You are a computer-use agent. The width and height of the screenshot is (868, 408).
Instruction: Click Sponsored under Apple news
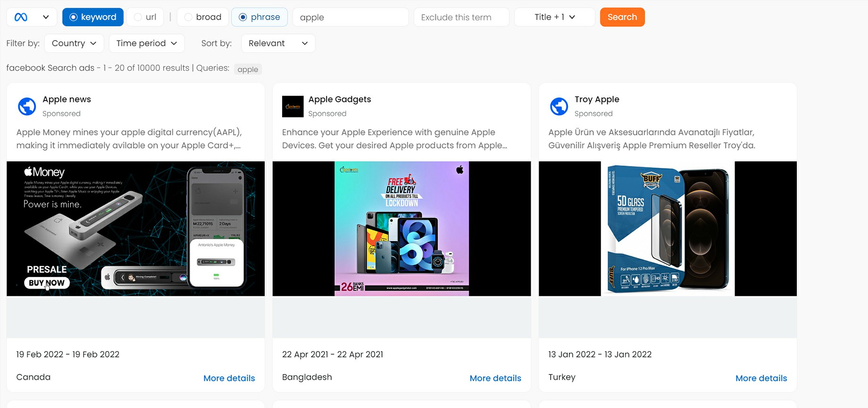point(61,114)
